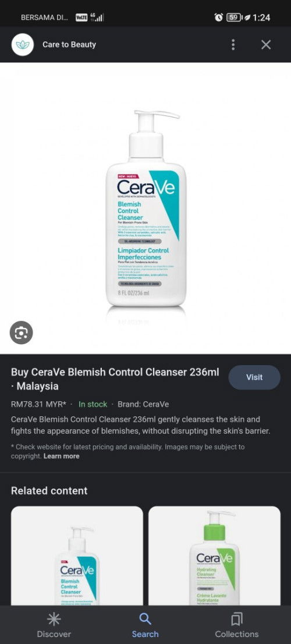Open the CeraVe Blemish Control Cleanser title
The width and height of the screenshot is (291, 644).
pyautogui.click(x=115, y=379)
